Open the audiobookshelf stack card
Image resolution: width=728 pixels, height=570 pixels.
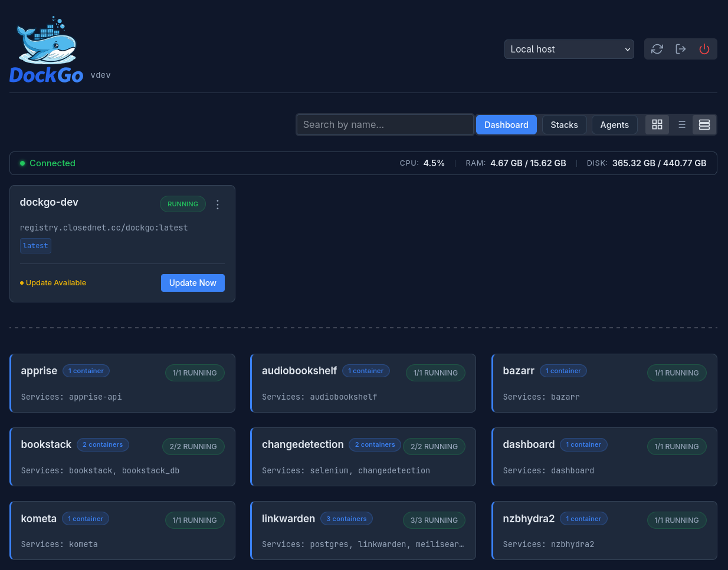(x=363, y=383)
